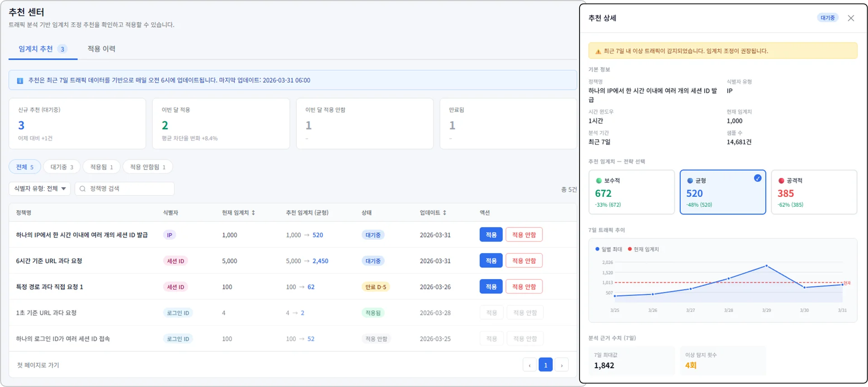Filter list by 대기중 chip
This screenshot has height=387, width=868.
[x=61, y=167]
